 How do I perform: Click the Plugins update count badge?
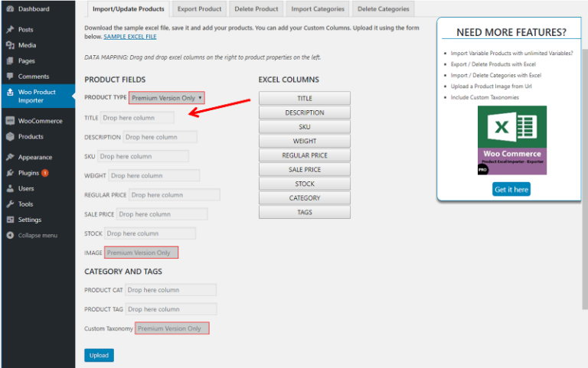tap(45, 173)
